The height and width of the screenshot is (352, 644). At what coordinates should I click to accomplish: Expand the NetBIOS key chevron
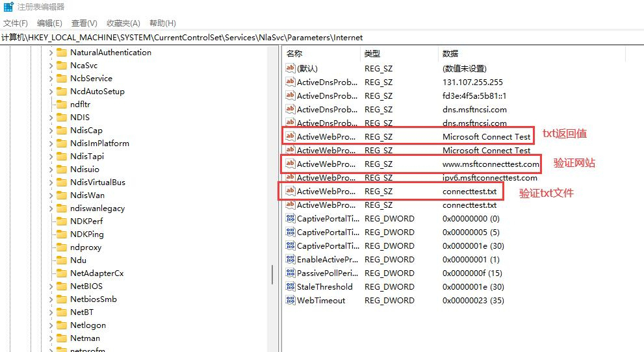pos(51,286)
